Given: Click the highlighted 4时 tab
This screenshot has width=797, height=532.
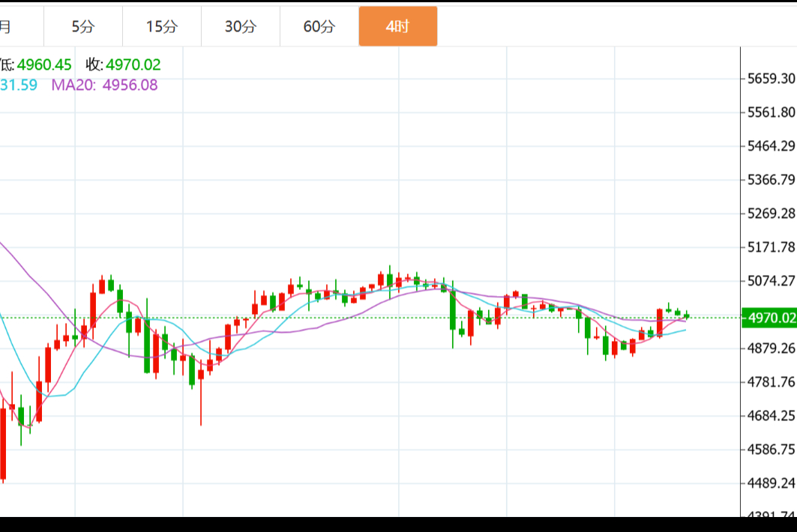Looking at the screenshot, I should (x=397, y=27).
